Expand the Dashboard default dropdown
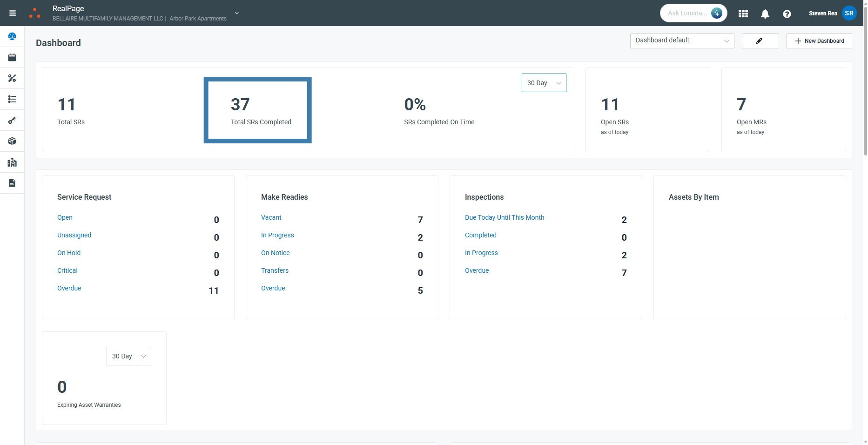This screenshot has height=445, width=868. tap(681, 41)
